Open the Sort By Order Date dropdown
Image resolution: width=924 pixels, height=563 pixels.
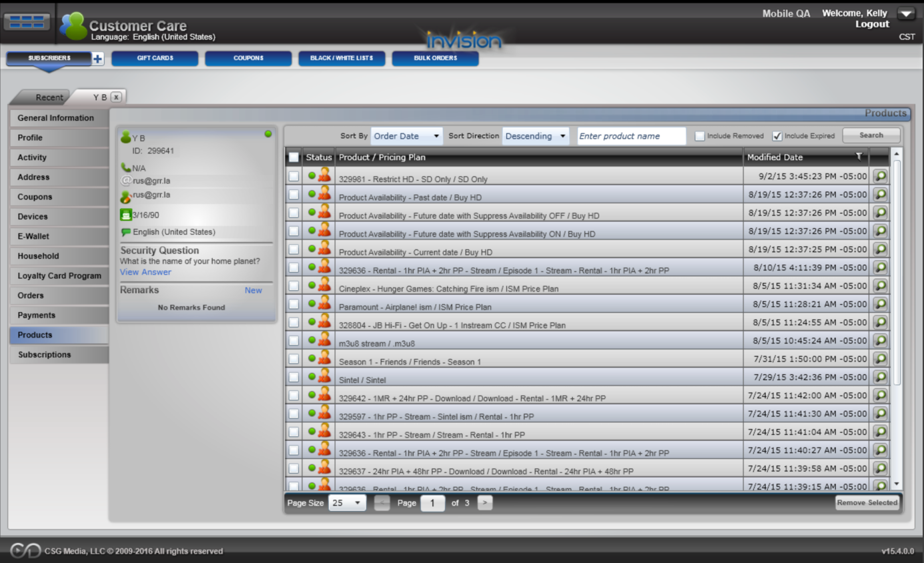coord(406,136)
